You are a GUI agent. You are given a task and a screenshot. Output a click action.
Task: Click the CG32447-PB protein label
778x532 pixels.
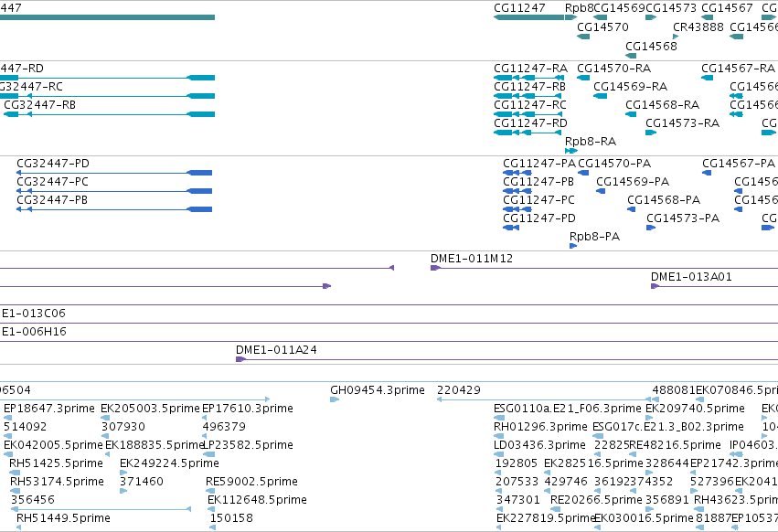click(52, 200)
